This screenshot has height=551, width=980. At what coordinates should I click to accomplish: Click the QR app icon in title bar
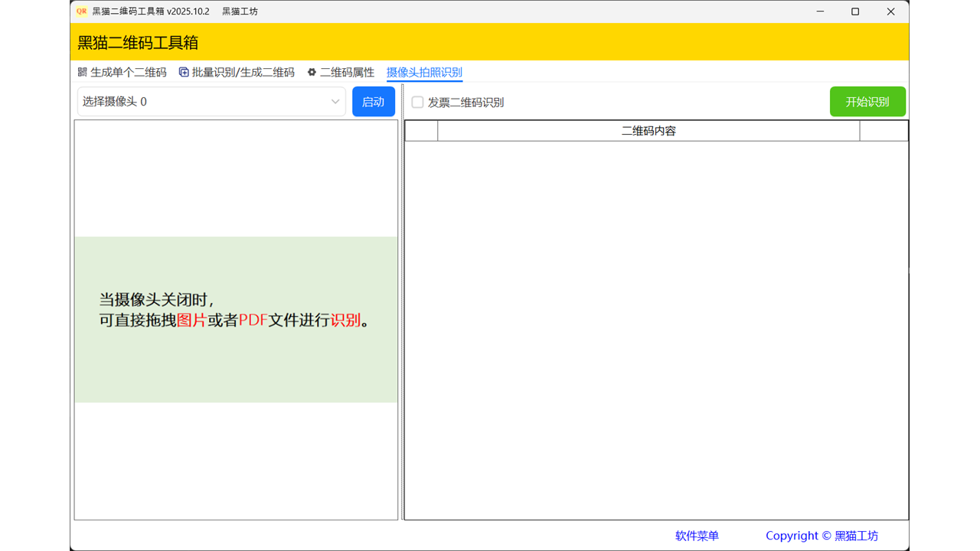81,11
